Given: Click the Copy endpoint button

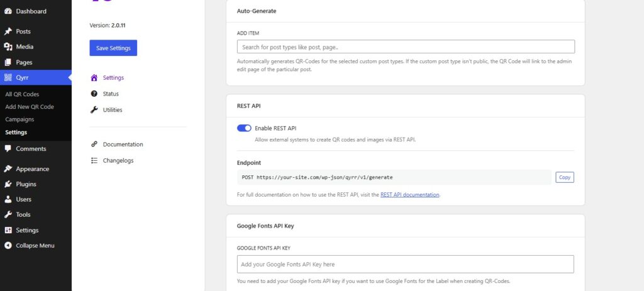Looking at the screenshot, I should point(565,177).
